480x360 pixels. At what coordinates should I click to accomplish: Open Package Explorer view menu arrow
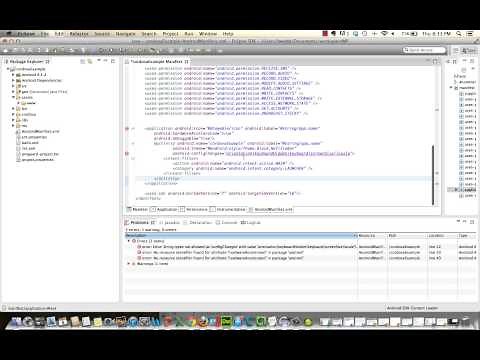[x=99, y=61]
